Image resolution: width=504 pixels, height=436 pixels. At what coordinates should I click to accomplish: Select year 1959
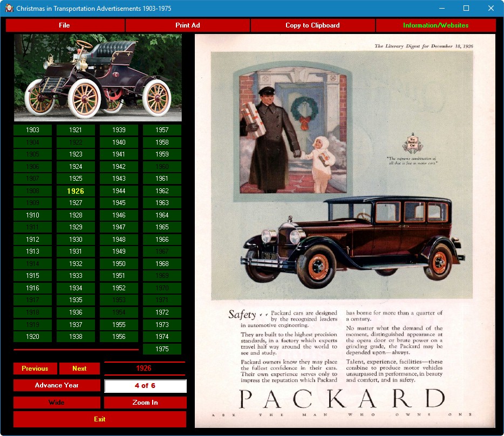point(162,154)
